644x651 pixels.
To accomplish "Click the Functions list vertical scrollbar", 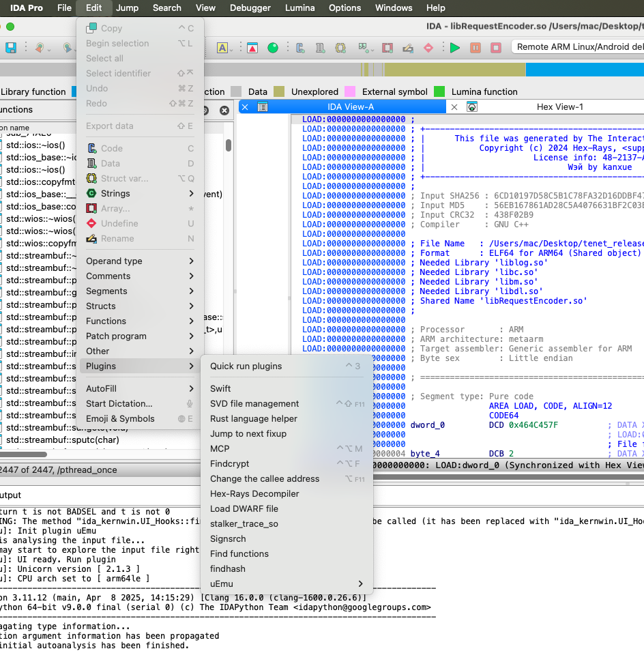I will click(x=229, y=146).
